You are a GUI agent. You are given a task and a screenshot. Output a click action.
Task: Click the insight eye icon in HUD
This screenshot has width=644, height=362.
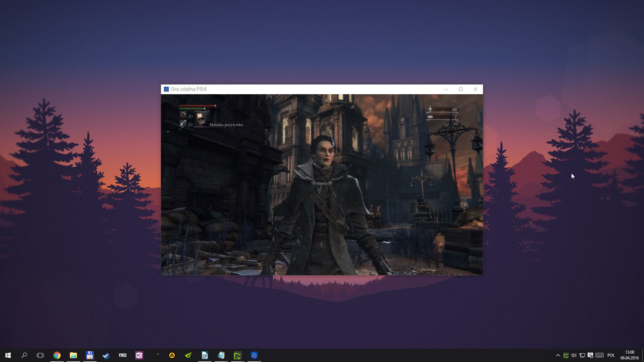430,117
